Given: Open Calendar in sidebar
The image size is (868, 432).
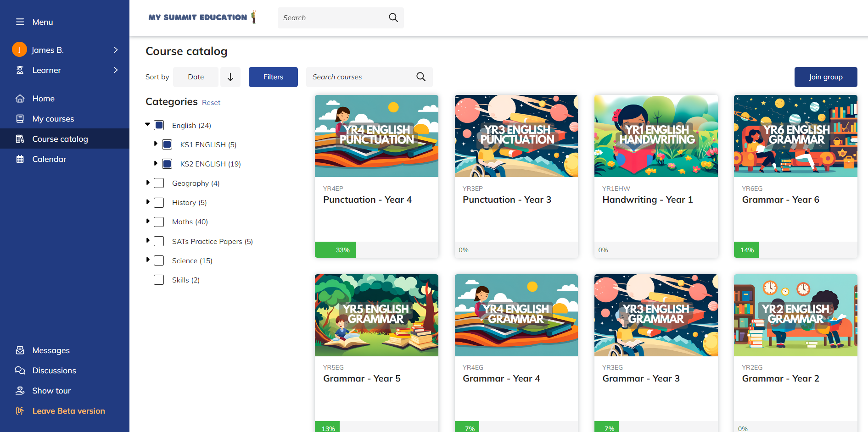Looking at the screenshot, I should point(65,159).
